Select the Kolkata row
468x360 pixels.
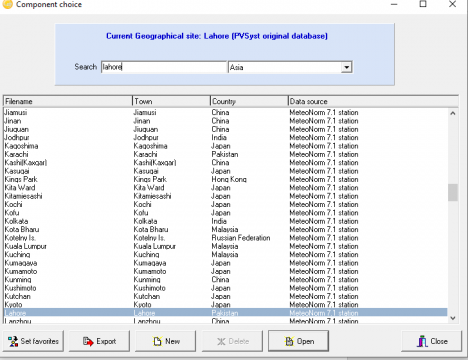225,221
